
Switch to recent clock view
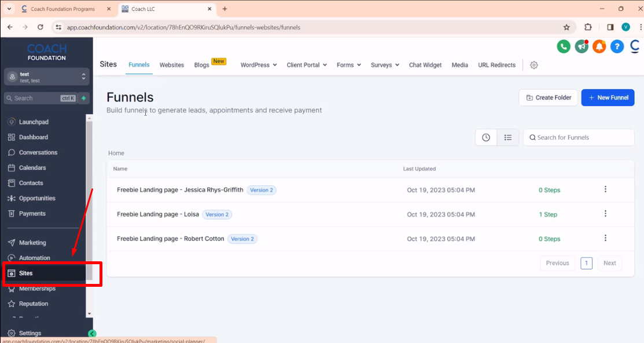[486, 137]
